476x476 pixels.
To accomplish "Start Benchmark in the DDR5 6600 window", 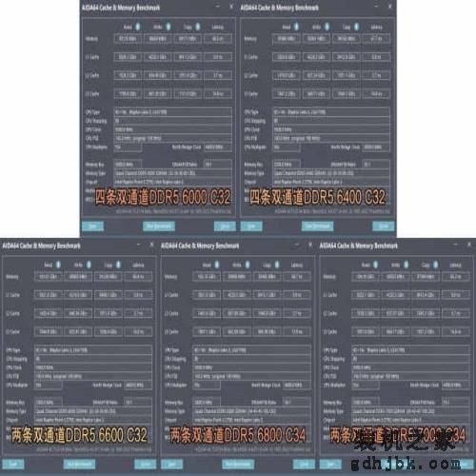I will pyautogui.click(x=79, y=465).
